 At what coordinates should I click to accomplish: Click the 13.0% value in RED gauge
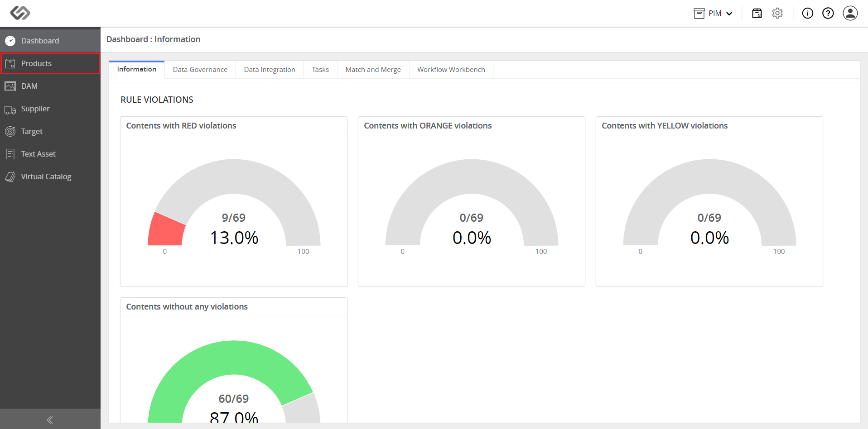[x=234, y=238]
